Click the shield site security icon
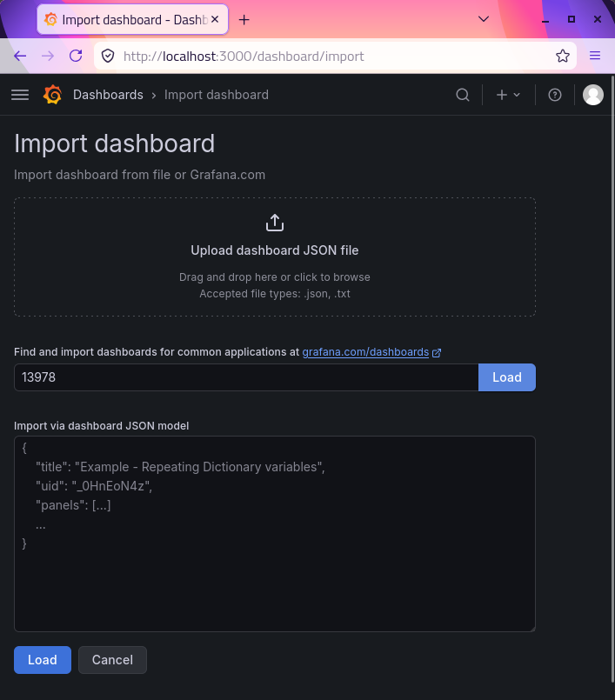This screenshot has width=615, height=700. 108,56
